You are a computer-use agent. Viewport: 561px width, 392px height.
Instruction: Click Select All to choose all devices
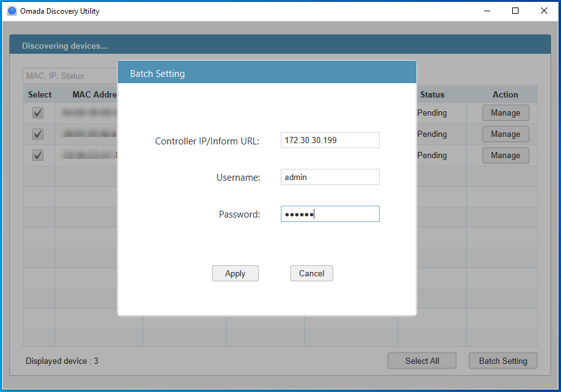[422, 361]
